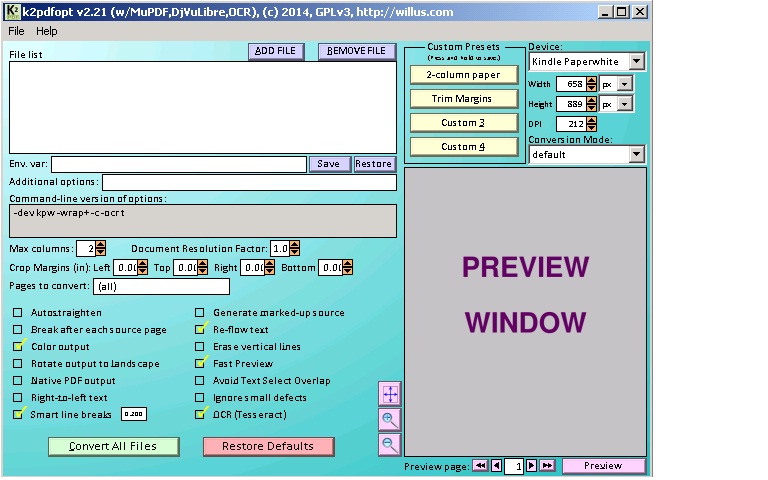This screenshot has width=768, height=480.
Task: Adjust the Height value stepper
Action: [592, 104]
